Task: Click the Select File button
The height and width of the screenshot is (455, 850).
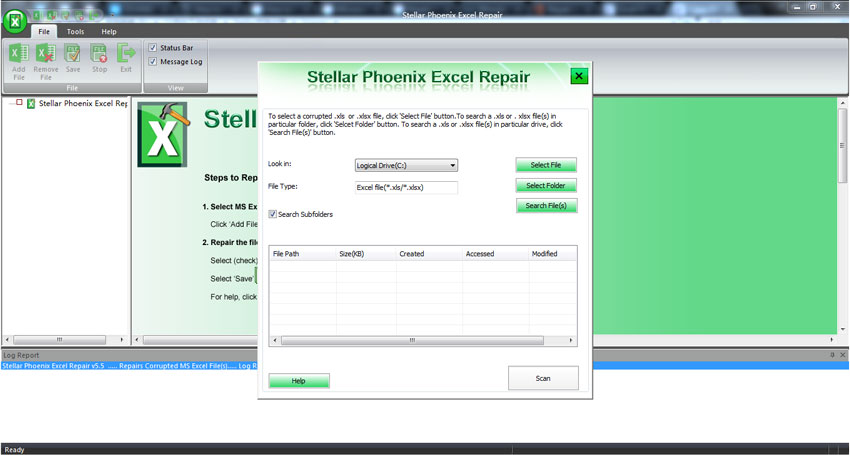Action: (x=546, y=165)
